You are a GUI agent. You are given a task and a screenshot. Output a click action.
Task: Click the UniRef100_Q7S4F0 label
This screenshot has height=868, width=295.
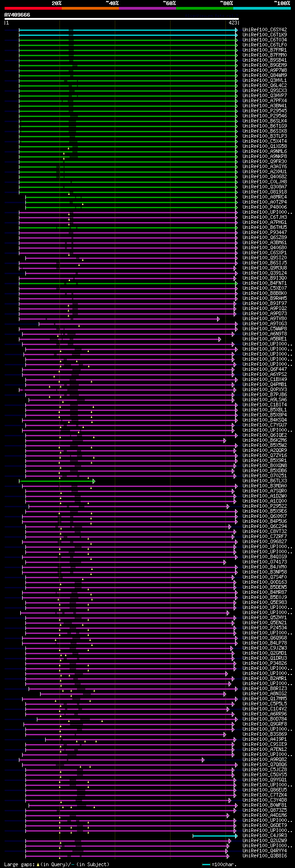pos(265,577)
